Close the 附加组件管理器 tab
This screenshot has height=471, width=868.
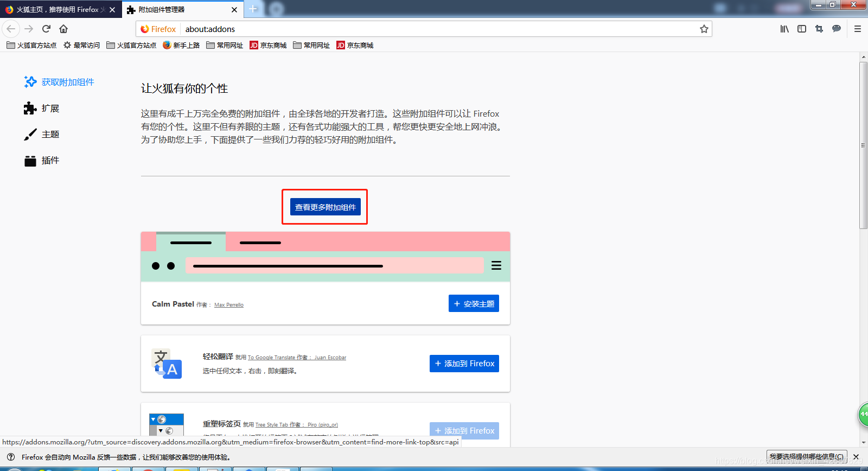click(234, 10)
